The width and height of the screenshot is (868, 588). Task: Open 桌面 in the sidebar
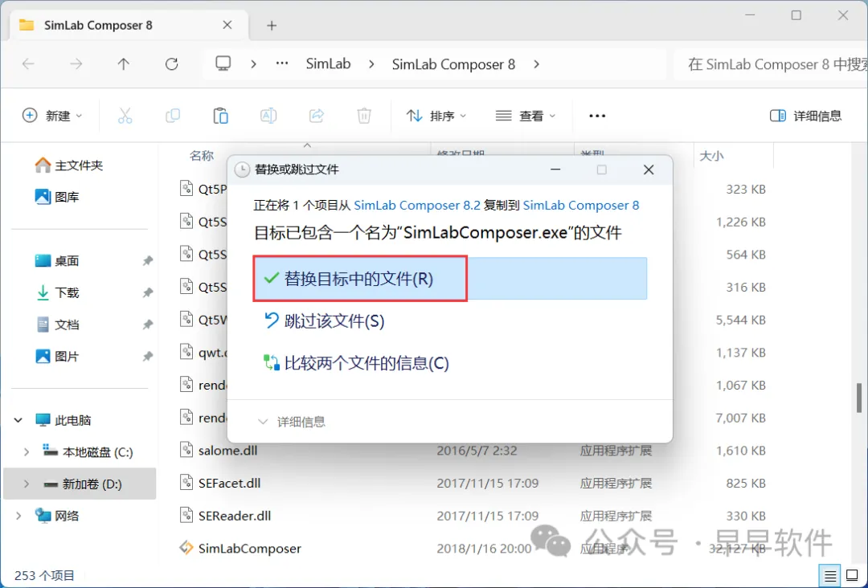57,260
